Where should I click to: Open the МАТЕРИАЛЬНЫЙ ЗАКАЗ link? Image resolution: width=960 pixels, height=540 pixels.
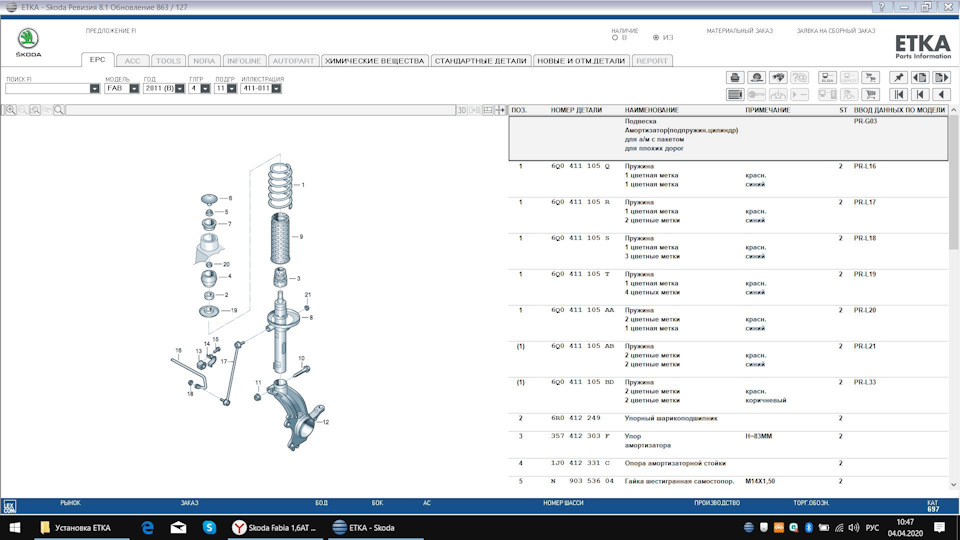tap(740, 31)
